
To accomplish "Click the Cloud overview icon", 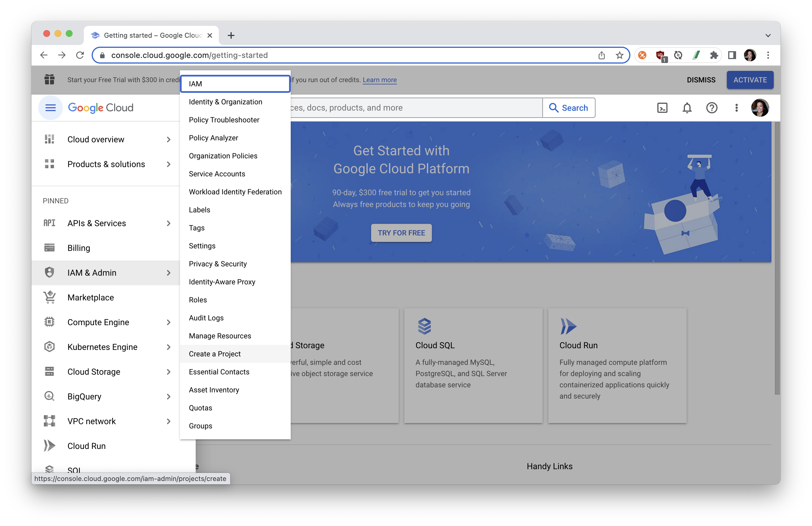I will 49,139.
